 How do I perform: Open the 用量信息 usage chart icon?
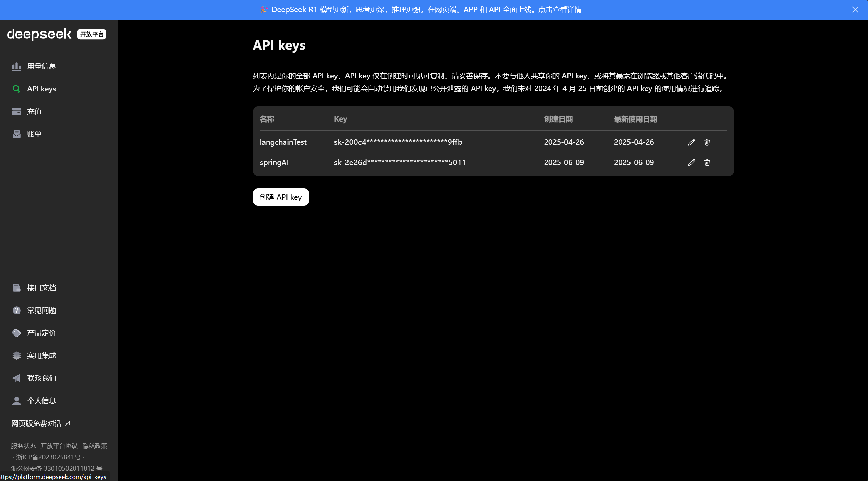pyautogui.click(x=16, y=66)
